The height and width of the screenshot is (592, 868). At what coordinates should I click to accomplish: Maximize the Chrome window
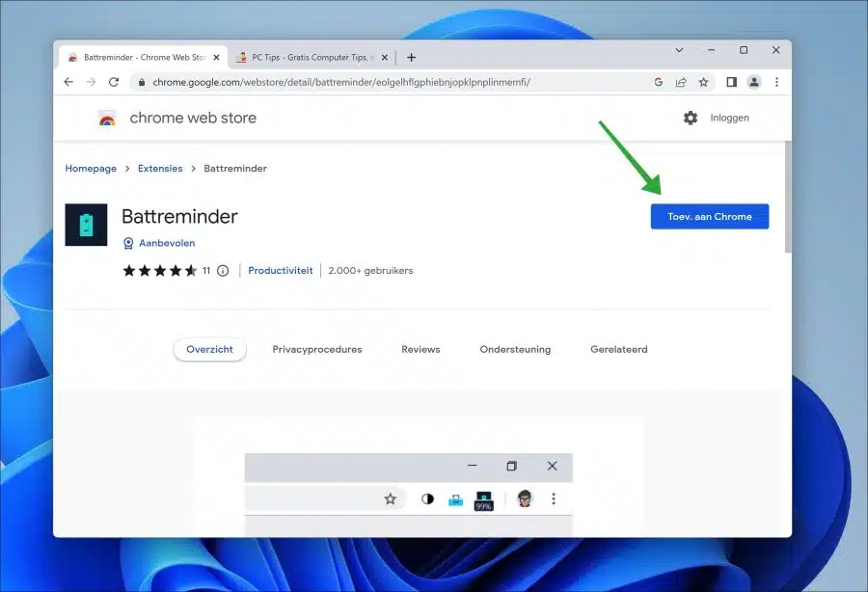(x=744, y=50)
